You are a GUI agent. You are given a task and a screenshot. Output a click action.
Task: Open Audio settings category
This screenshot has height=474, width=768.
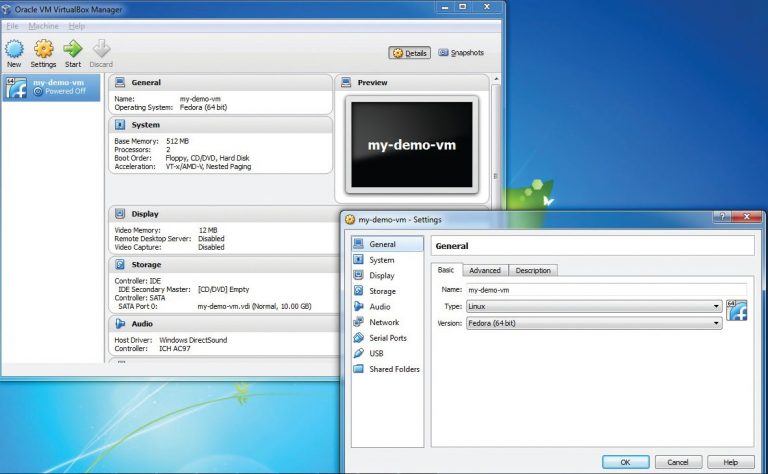coord(379,307)
